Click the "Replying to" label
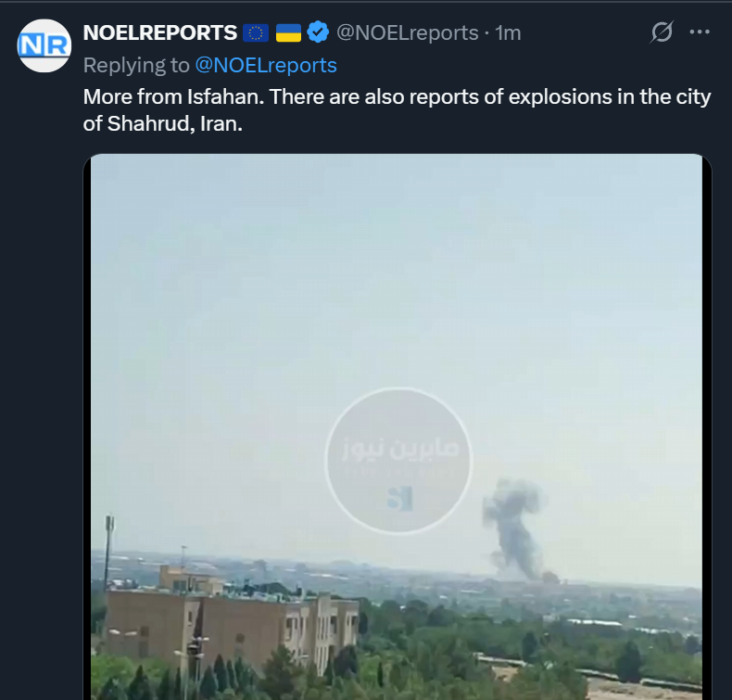 tap(136, 66)
